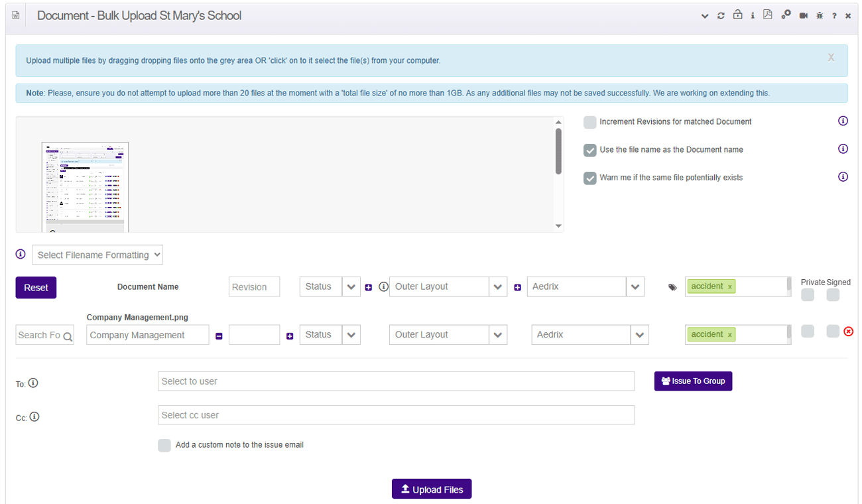The height and width of the screenshot is (504, 862).
Task: Open the settings gears icon
Action: click(x=786, y=15)
